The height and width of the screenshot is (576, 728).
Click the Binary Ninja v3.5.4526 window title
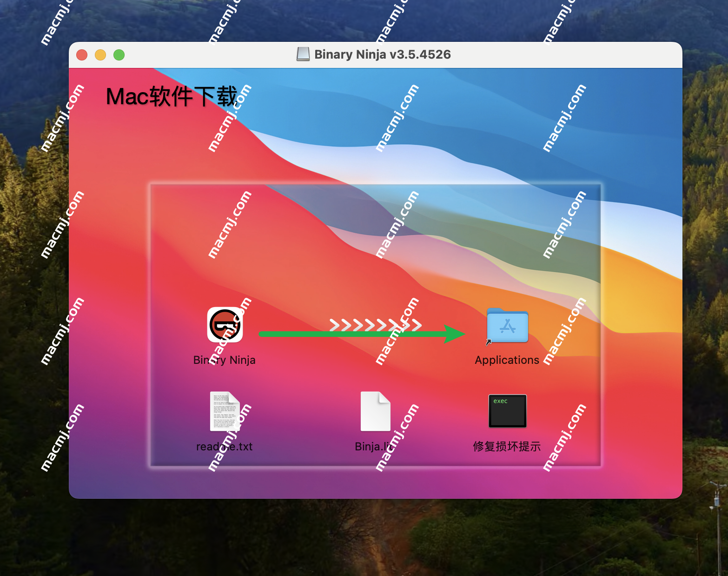[x=383, y=54]
